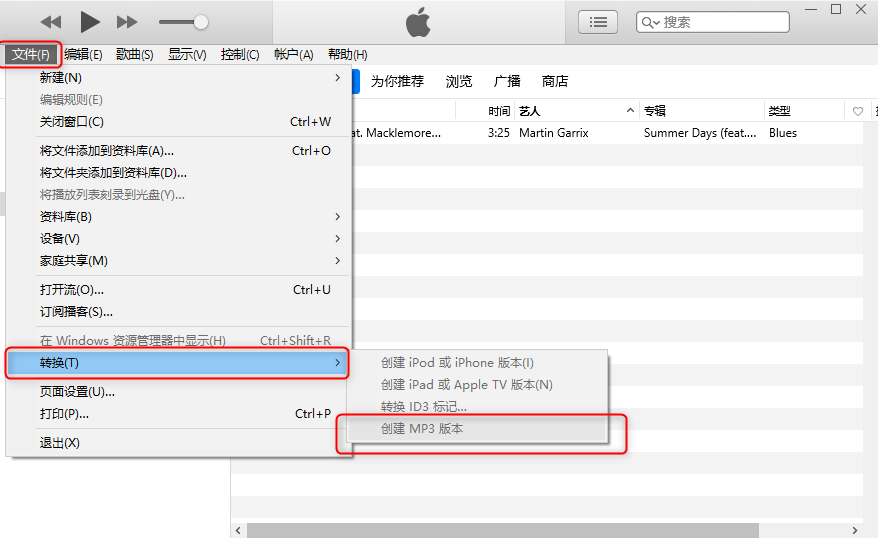Open the 帮助(H) menu
The image size is (878, 538).
(x=348, y=55)
